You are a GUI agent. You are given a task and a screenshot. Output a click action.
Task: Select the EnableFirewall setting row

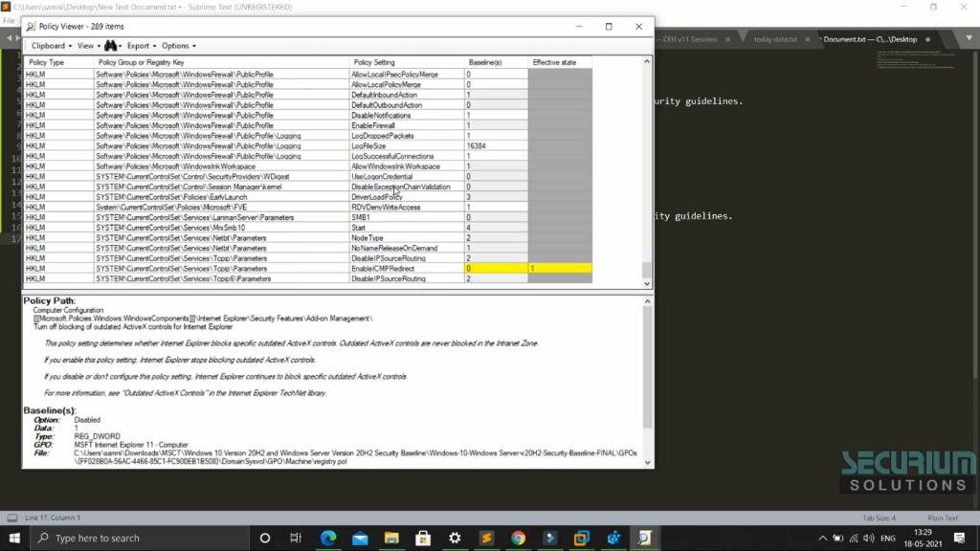(307, 125)
